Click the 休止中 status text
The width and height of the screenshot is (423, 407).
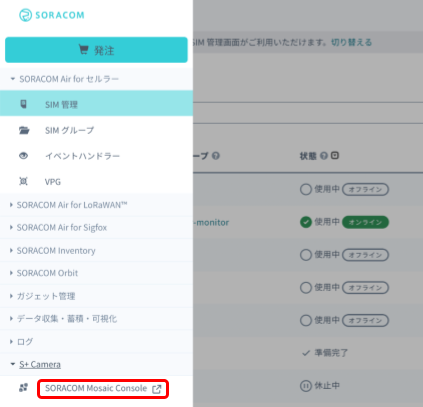coord(327,386)
